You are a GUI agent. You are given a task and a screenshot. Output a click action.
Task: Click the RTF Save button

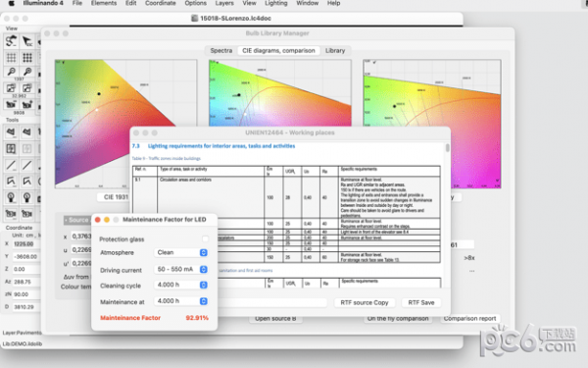(x=421, y=302)
